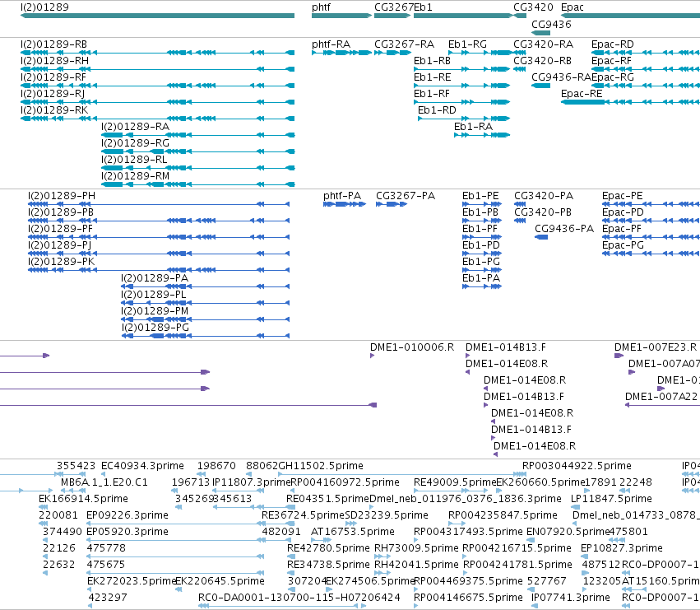Select EST EC40934.3prime
This screenshot has height=610, width=700.
pos(142,466)
